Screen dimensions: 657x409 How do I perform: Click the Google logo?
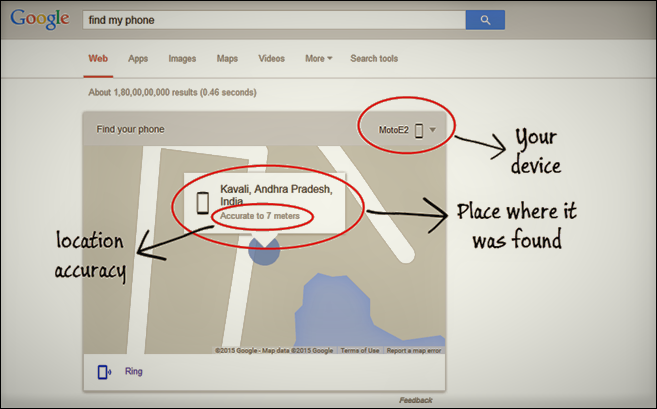pos(40,19)
